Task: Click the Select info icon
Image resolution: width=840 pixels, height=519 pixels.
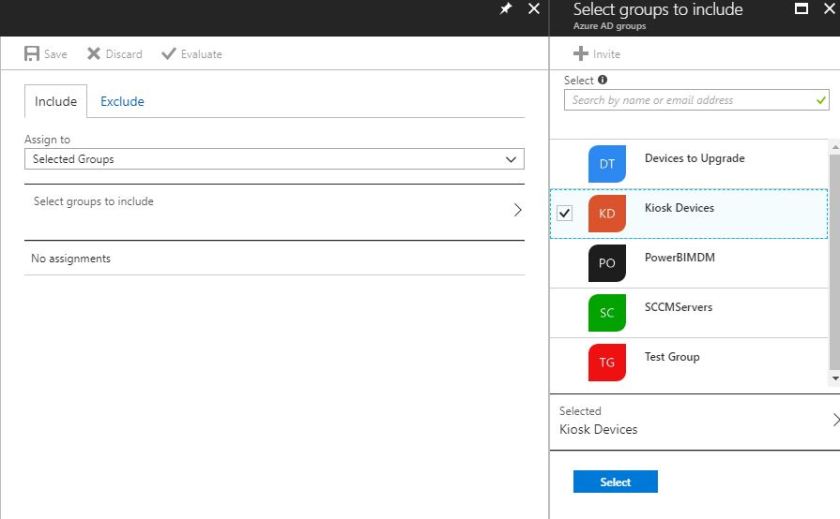Action: tap(603, 80)
